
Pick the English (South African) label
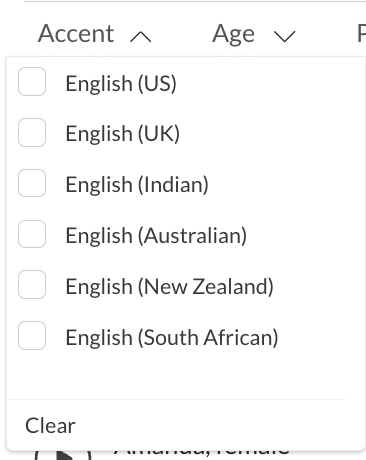172,337
